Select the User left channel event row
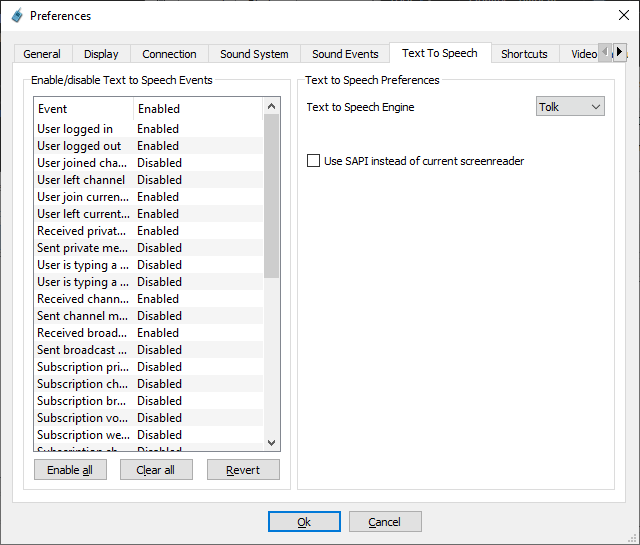 [82, 180]
